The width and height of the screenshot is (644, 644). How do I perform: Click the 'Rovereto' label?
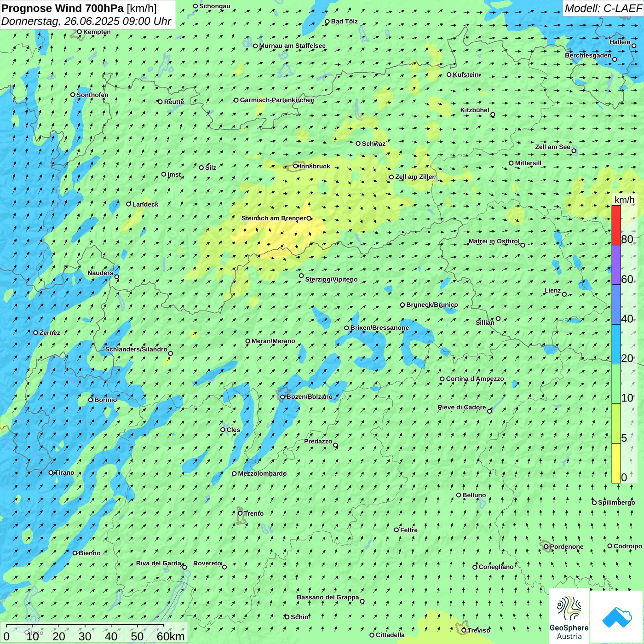click(x=207, y=563)
